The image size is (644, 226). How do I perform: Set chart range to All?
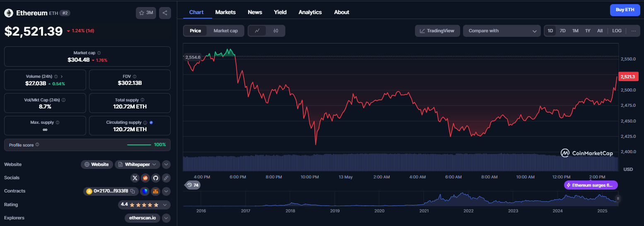click(x=600, y=31)
